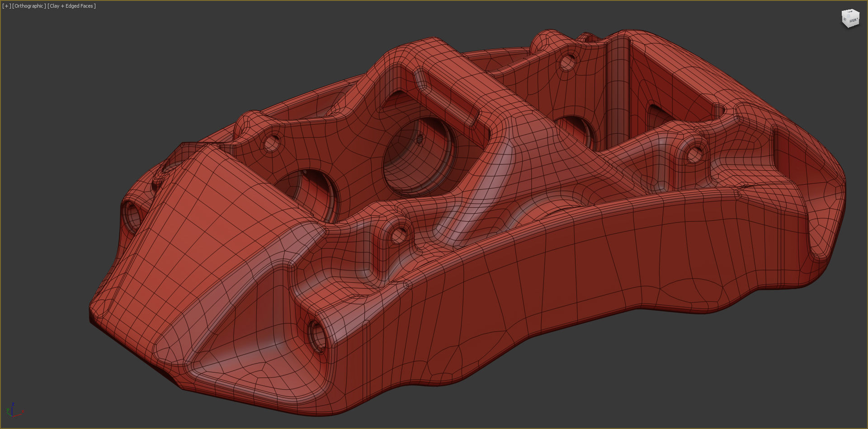Click the Front face of the ViewCube
Image resolution: width=868 pixels, height=429 pixels.
click(x=853, y=20)
